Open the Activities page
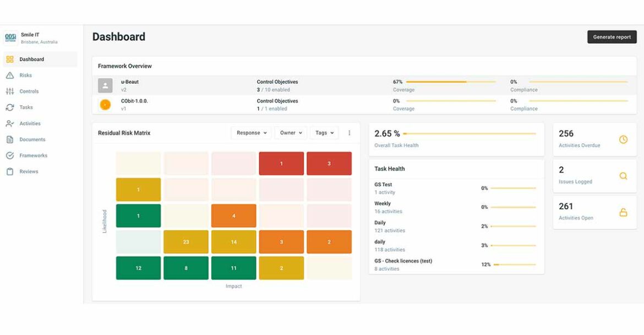 click(40, 123)
